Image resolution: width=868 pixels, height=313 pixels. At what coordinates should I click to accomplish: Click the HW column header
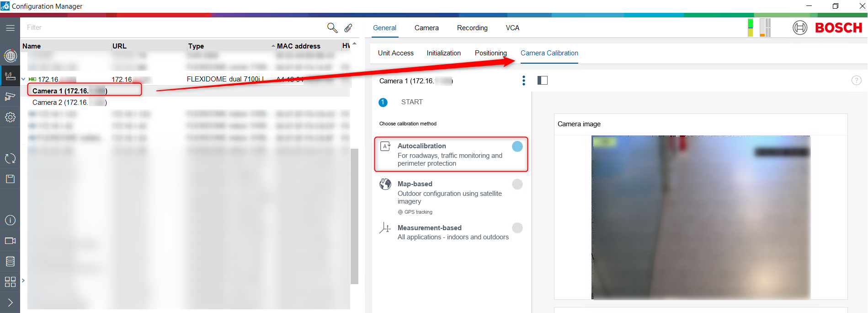(x=346, y=46)
